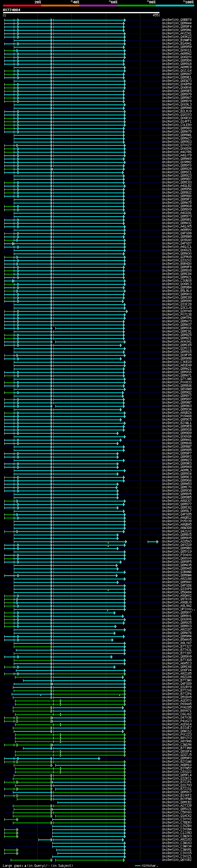Open hit UniRef100_Q49KZ2
This screenshot has width=197, height=868.
[x=177, y=37]
